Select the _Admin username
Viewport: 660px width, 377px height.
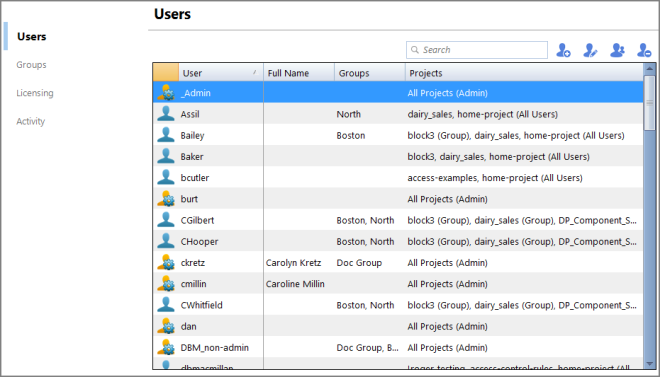(x=196, y=93)
